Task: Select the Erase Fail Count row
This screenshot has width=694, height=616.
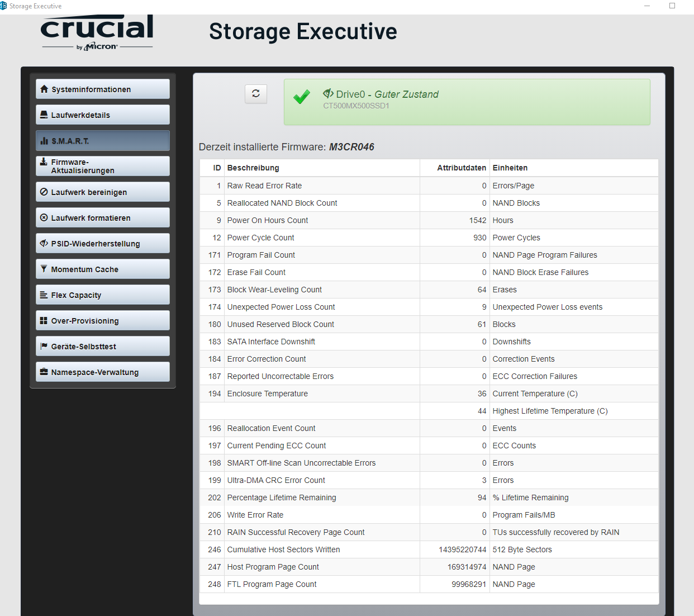Action: click(x=429, y=272)
